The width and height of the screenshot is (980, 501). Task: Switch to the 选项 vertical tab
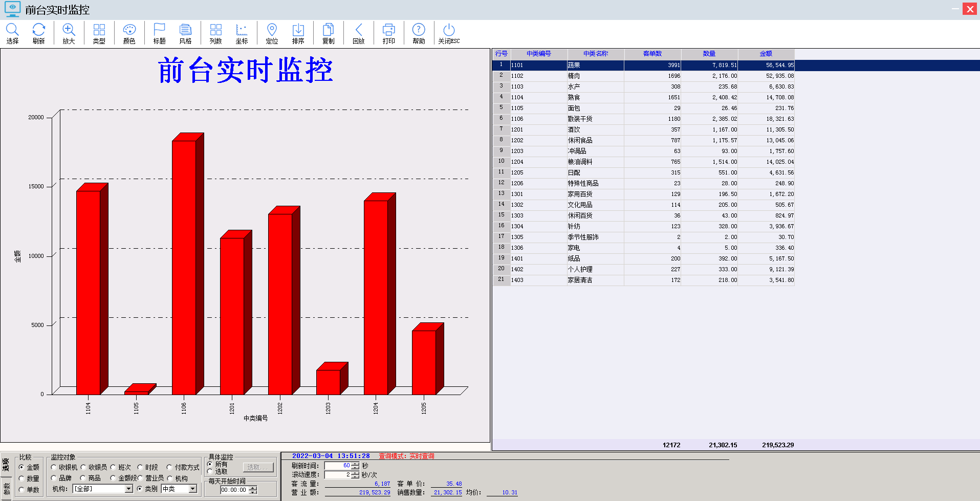6,465
